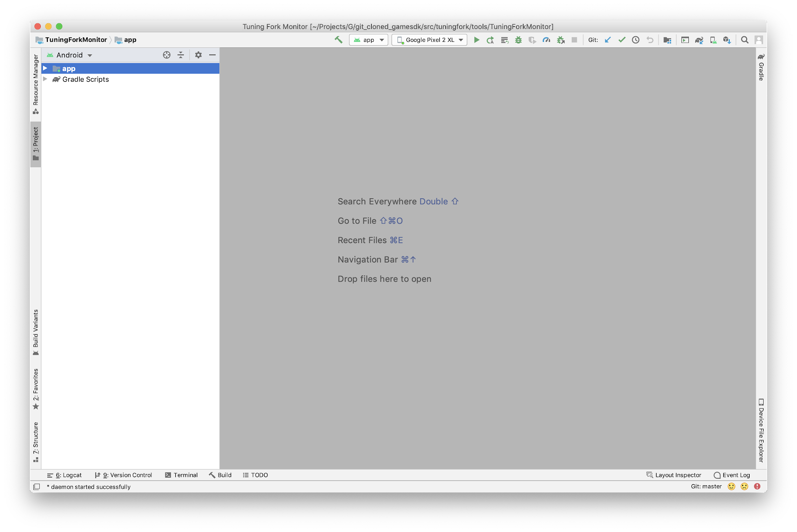
Task: Commit changes with Git checkmark icon
Action: 622,40
